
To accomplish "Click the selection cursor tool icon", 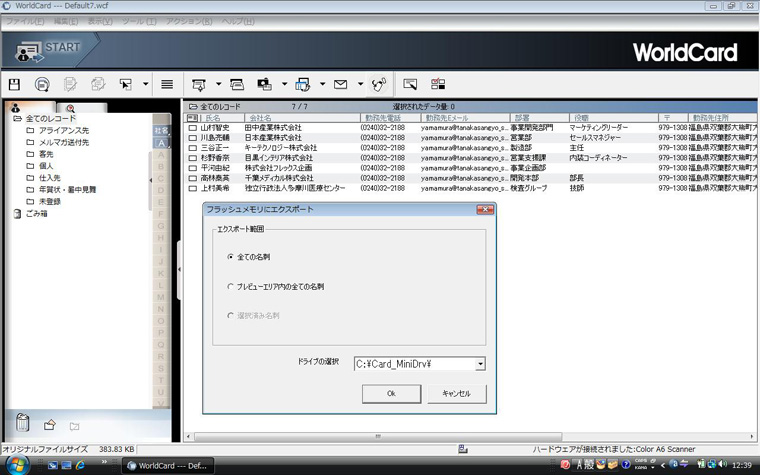I will (x=126, y=85).
